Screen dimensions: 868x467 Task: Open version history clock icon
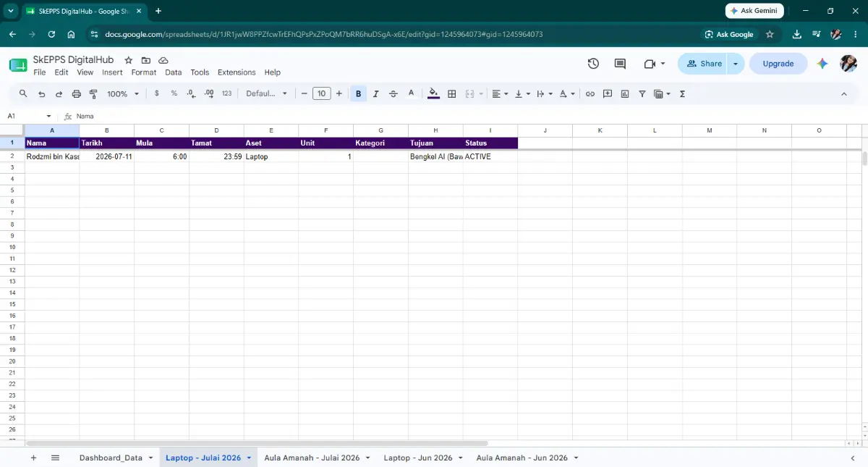point(593,64)
